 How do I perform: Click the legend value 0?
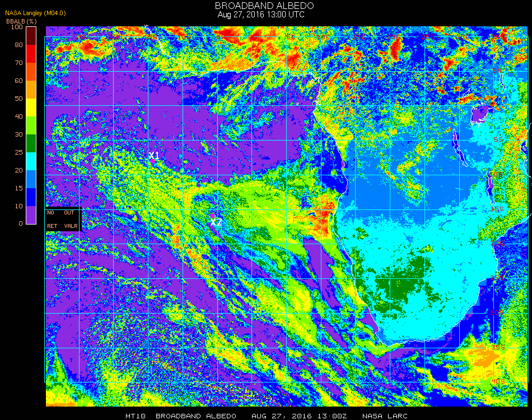(x=21, y=223)
